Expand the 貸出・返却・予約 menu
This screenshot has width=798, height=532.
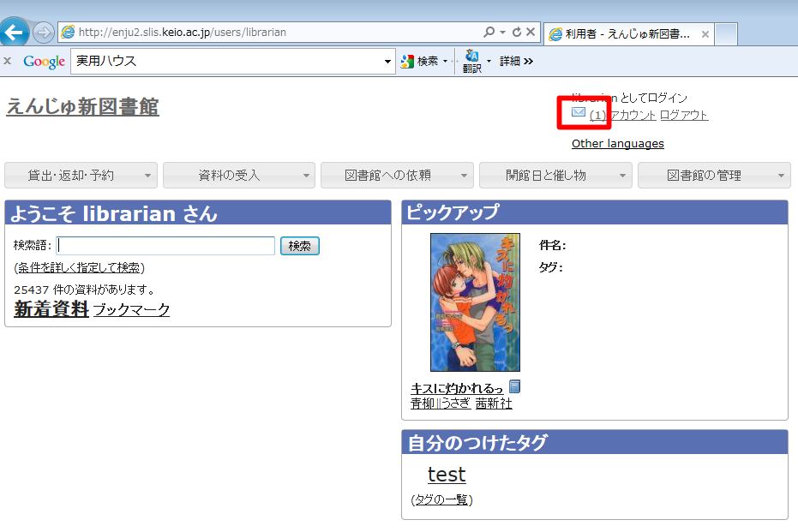81,176
